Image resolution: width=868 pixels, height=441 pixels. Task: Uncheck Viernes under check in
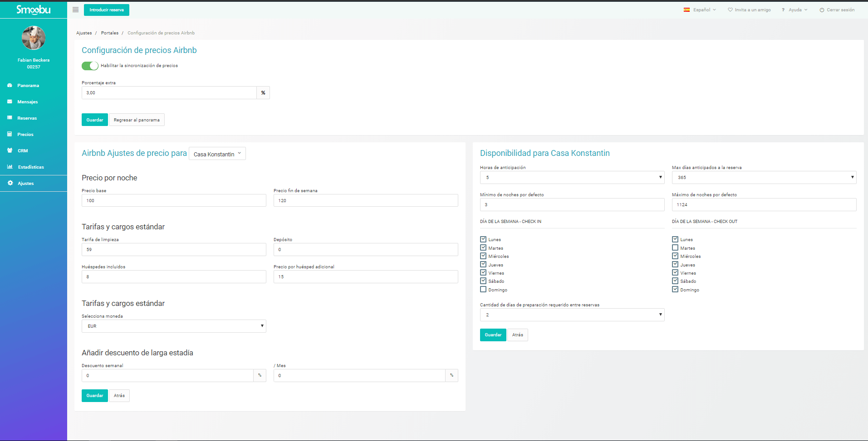pos(483,272)
